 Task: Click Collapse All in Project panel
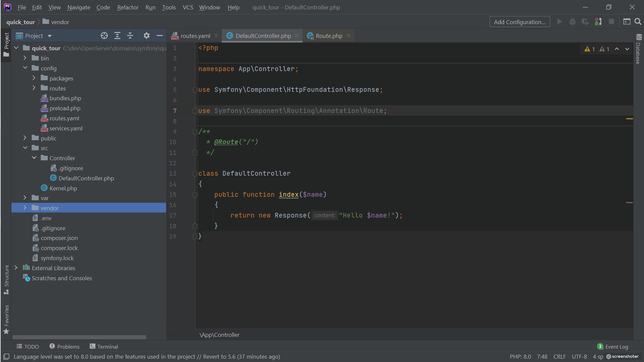click(x=130, y=36)
